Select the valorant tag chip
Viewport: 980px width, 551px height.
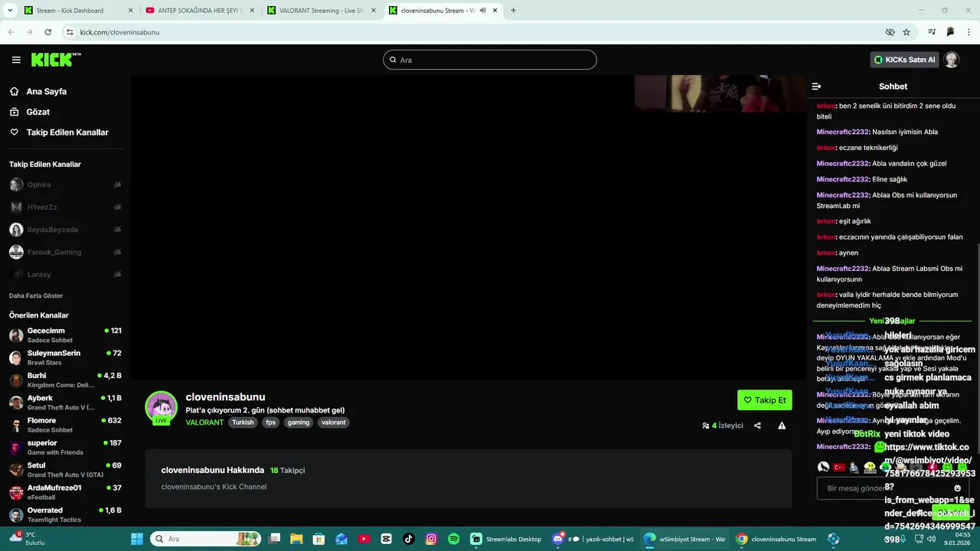pyautogui.click(x=334, y=422)
